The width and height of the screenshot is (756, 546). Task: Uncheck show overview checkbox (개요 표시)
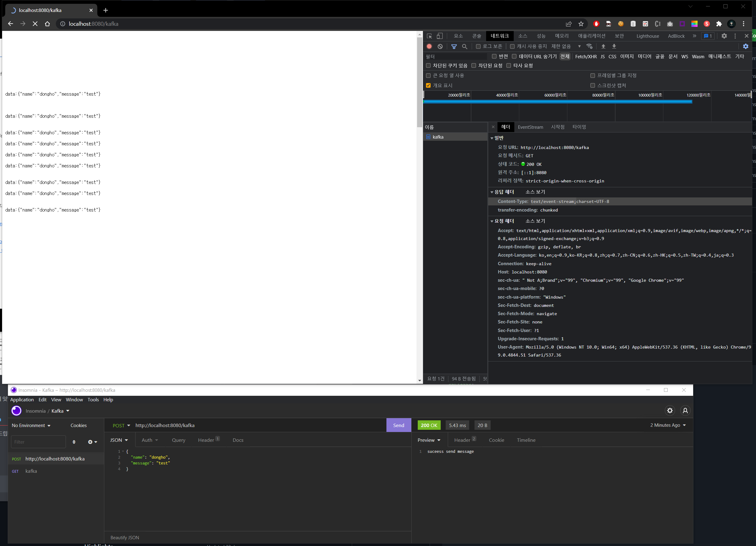(428, 86)
